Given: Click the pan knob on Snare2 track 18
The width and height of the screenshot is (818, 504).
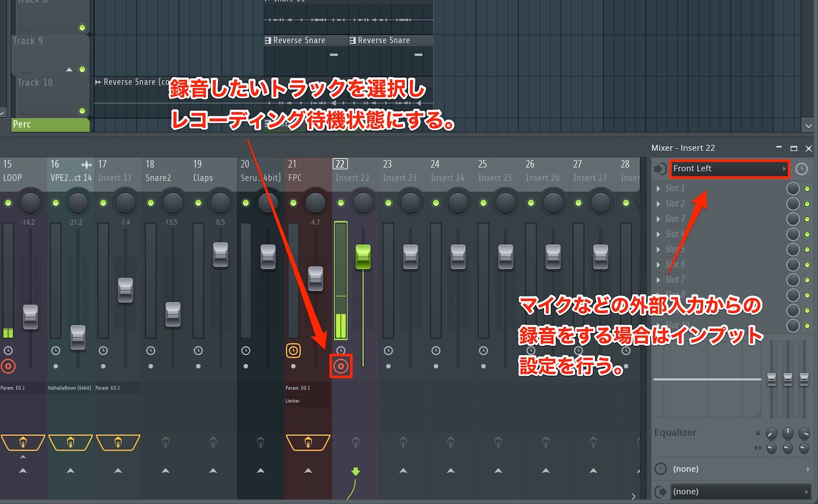Looking at the screenshot, I should coord(173,203).
